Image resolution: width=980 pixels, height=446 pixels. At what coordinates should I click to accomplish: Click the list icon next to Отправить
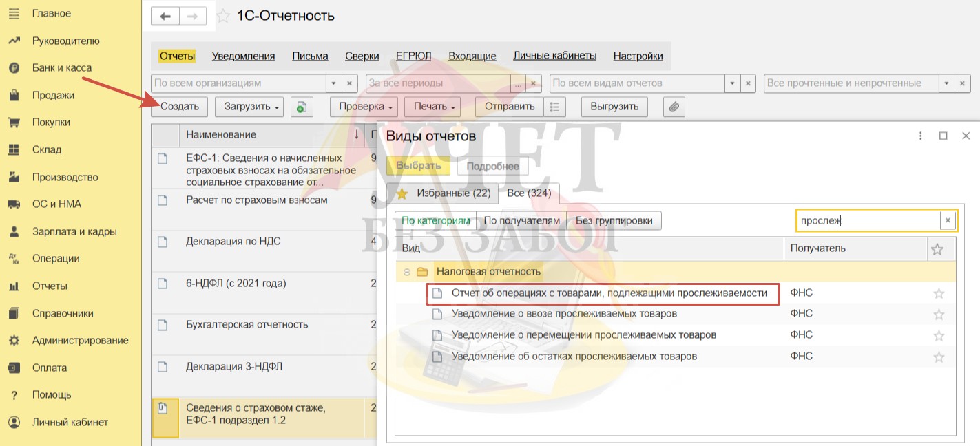[554, 107]
